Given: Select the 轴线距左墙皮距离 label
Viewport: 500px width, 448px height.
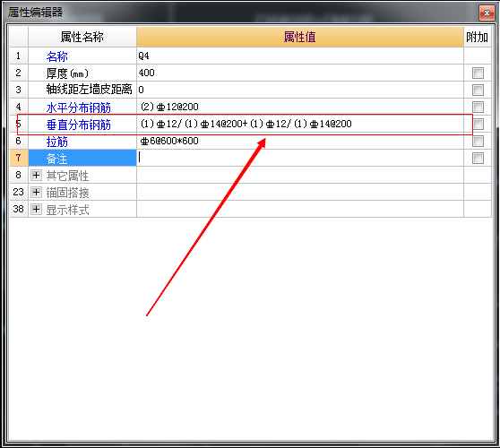Looking at the screenshot, I should tap(89, 90).
